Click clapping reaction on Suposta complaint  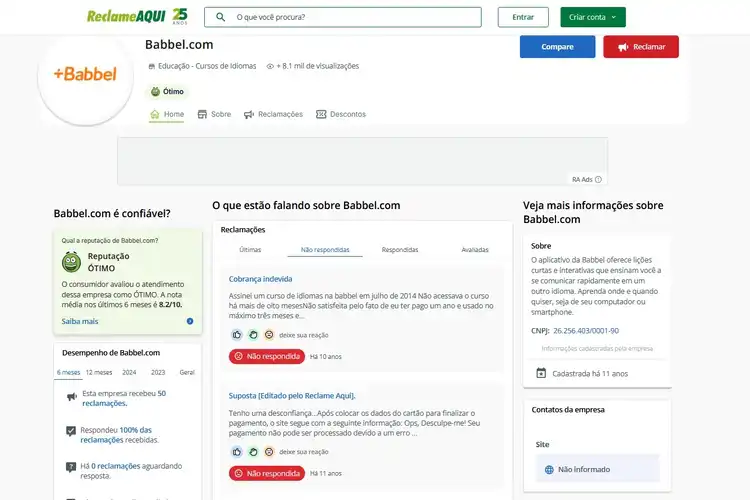pyautogui.click(x=253, y=452)
